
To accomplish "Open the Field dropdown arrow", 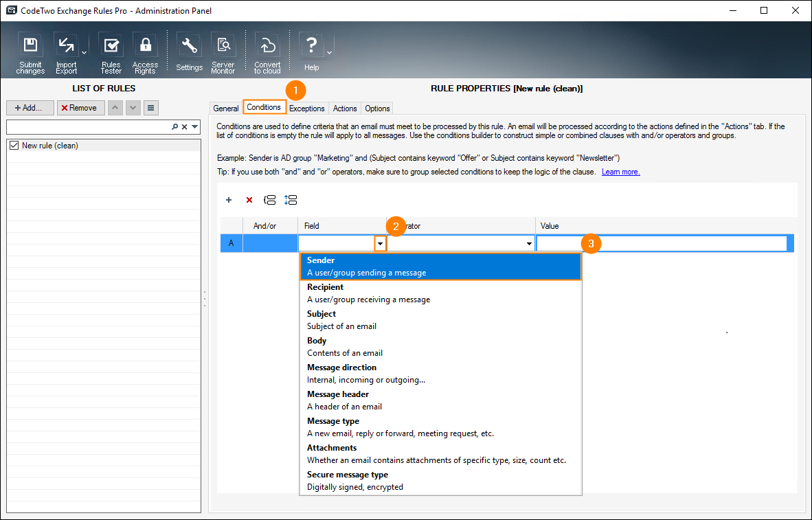I will [381, 243].
